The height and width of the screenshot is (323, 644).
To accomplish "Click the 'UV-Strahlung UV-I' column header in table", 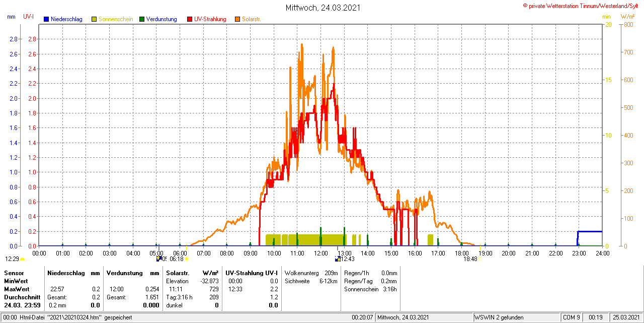I will [252, 273].
